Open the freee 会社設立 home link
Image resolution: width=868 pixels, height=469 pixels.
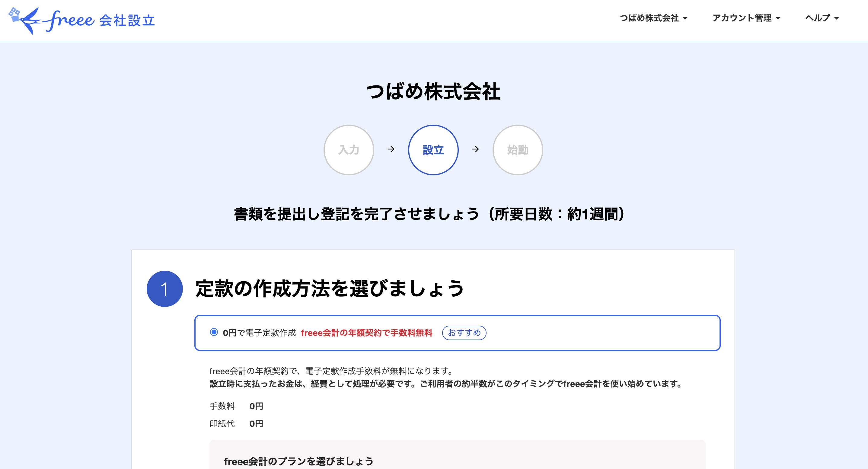click(81, 21)
